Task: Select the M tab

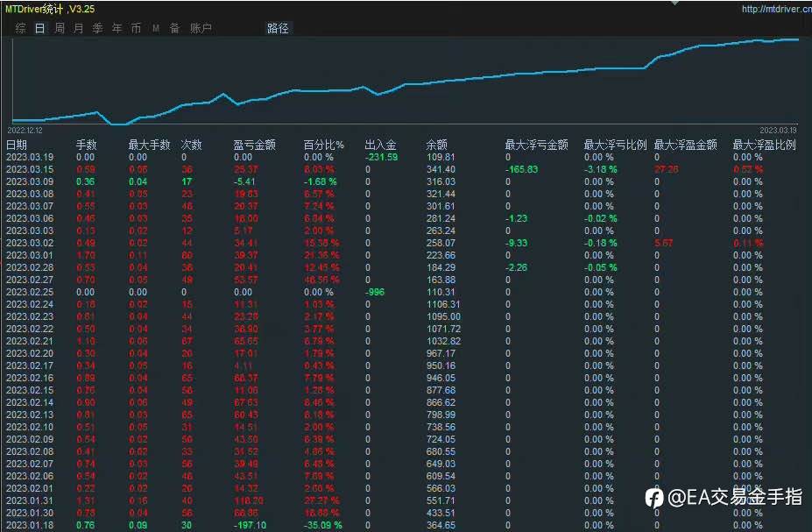Action: 156,28
